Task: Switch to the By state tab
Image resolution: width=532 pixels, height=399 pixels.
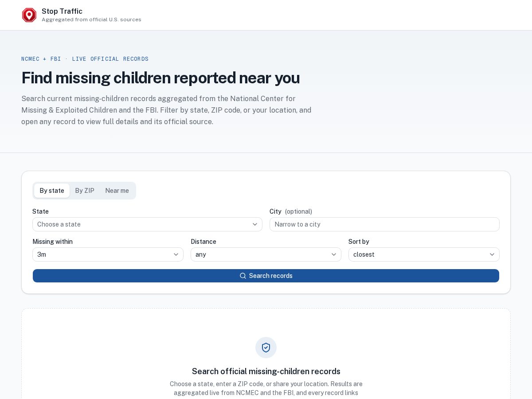Action: point(52,191)
